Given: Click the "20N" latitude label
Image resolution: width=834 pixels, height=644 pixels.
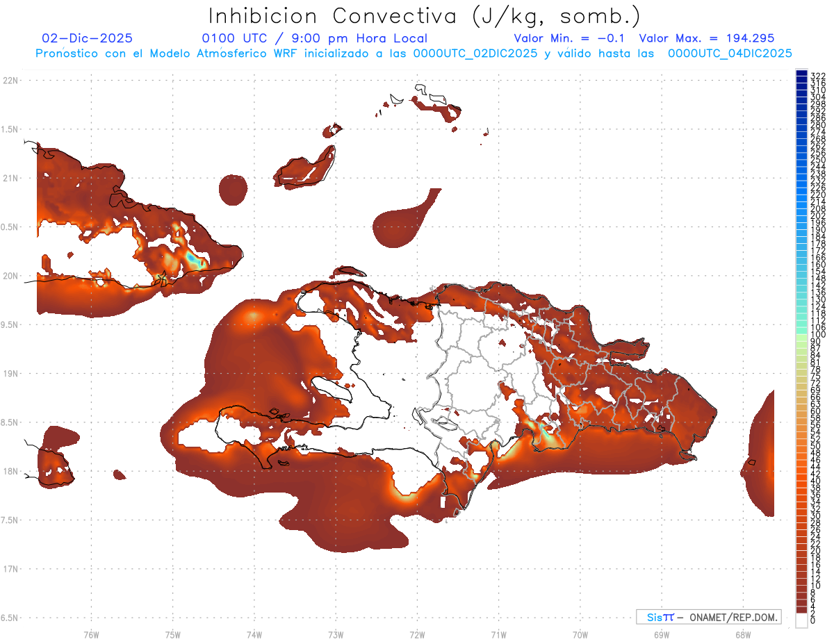Looking at the screenshot, I should (10, 276).
